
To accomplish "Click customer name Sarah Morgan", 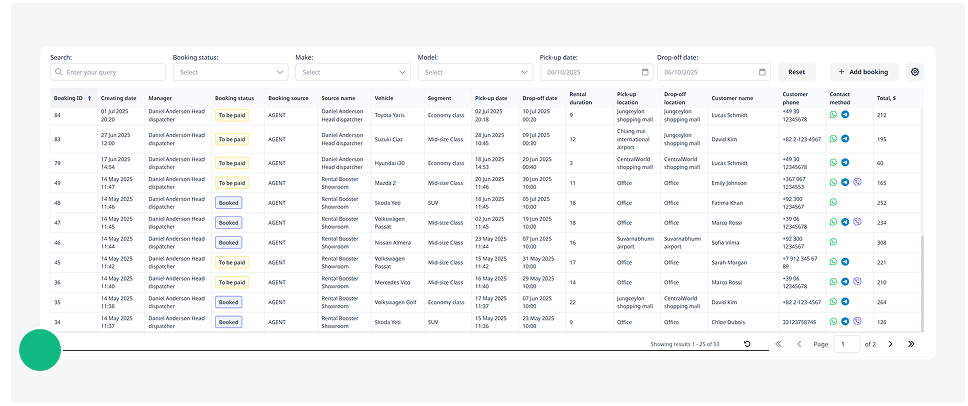I will click(729, 262).
